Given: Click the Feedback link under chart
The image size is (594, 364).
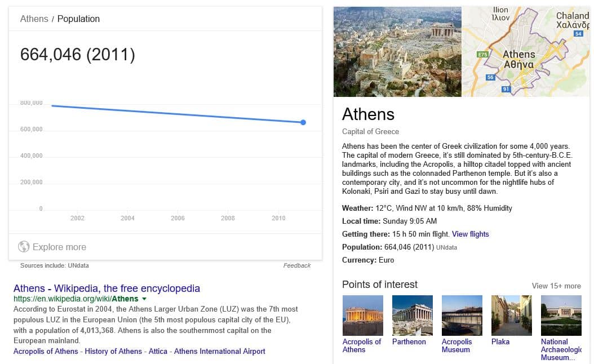Looking at the screenshot, I should (297, 265).
